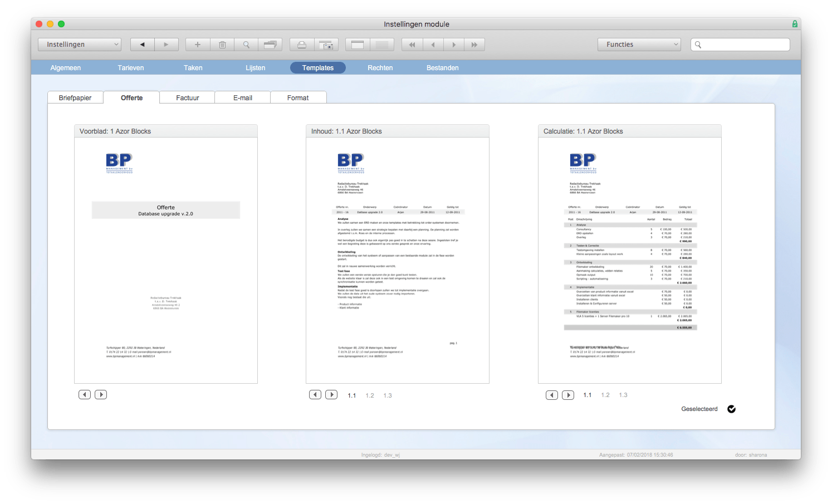Switch to the Briefpapier tab
Image resolution: width=832 pixels, height=504 pixels.
click(75, 97)
